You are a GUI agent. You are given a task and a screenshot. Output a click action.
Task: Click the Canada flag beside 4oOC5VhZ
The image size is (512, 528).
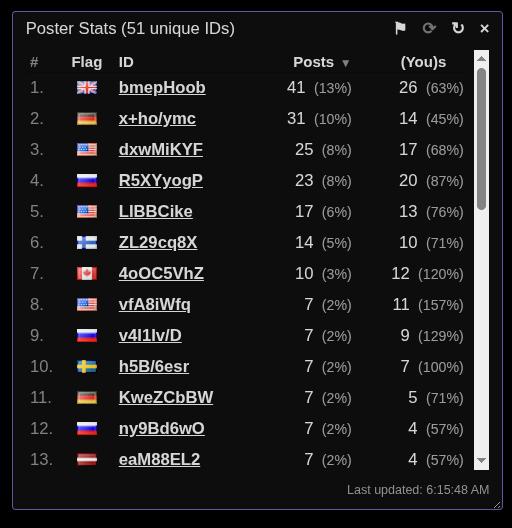click(x=87, y=273)
